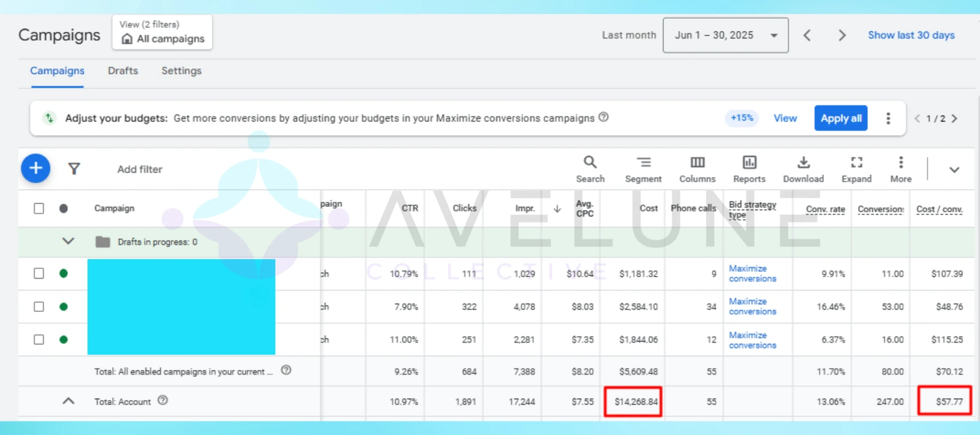
Task: Click help icon next to Total: Account
Action: [162, 400]
